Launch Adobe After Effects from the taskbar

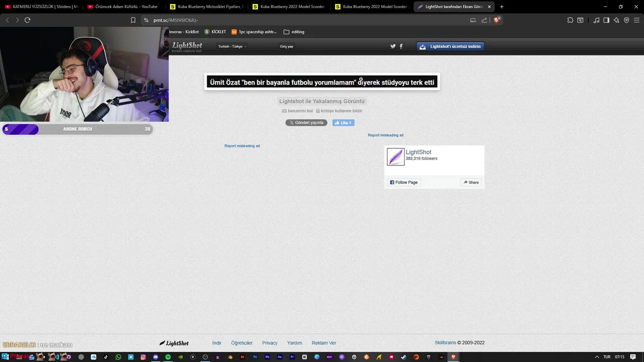(x=280, y=357)
